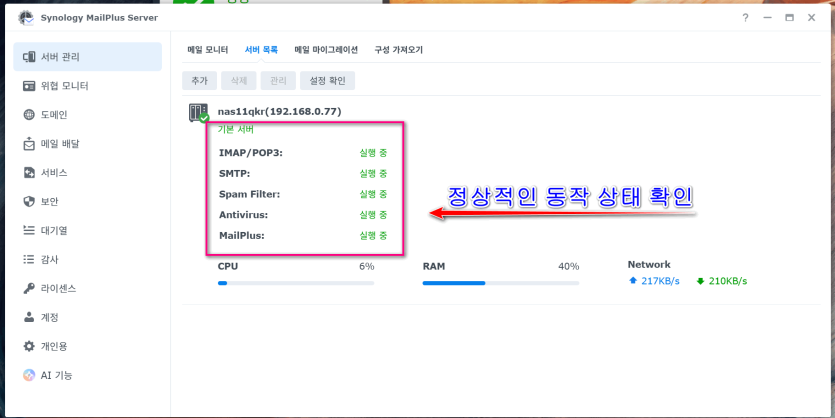Open AI 기능 page
835x418 pixels.
click(87, 375)
